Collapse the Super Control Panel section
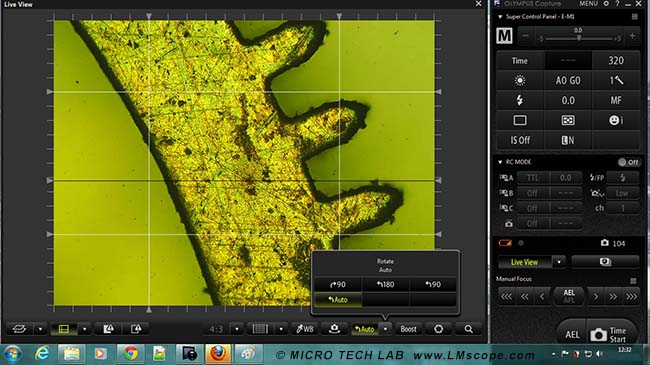 [500, 17]
